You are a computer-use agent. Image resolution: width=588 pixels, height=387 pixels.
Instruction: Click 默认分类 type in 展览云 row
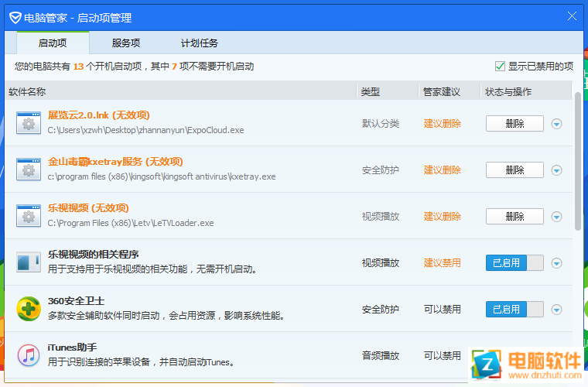click(x=380, y=123)
